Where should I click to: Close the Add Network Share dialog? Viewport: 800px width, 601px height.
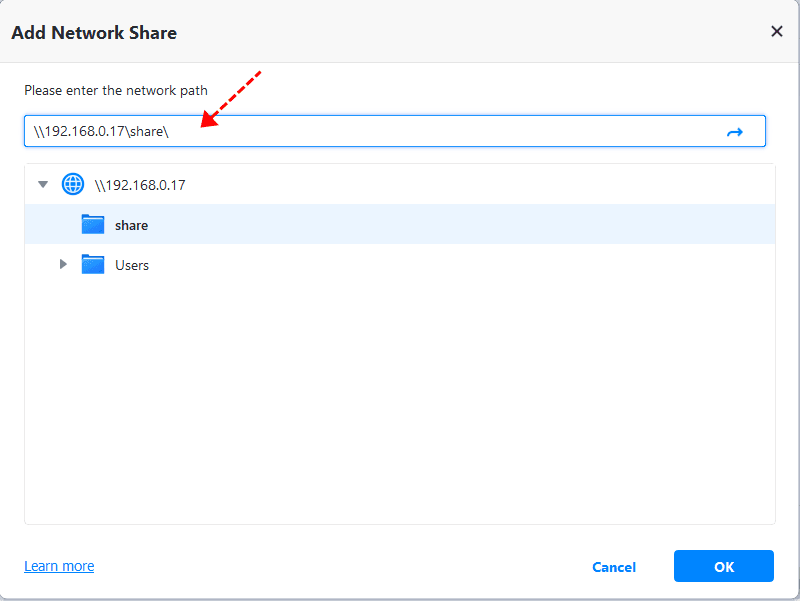tap(776, 32)
